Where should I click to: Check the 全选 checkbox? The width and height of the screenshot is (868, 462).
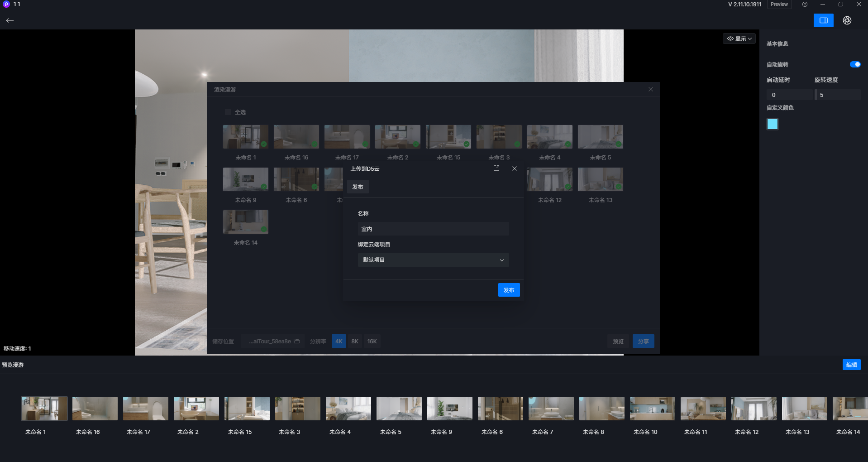(228, 112)
